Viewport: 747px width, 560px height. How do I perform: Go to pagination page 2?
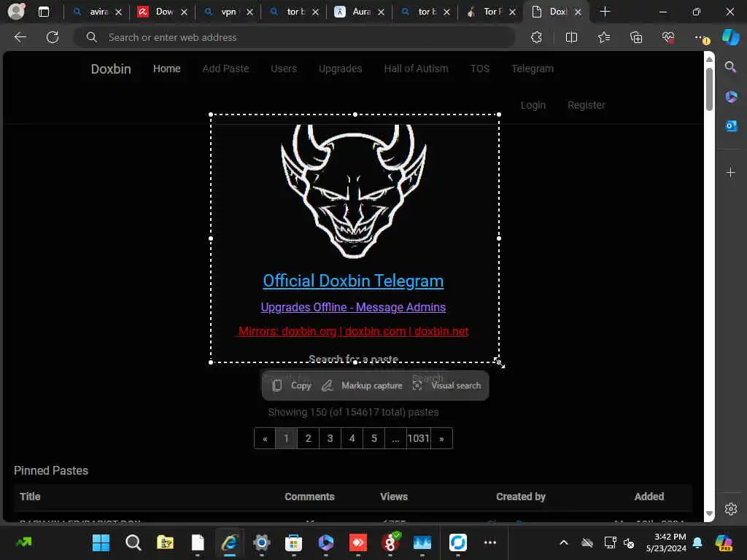point(309,438)
